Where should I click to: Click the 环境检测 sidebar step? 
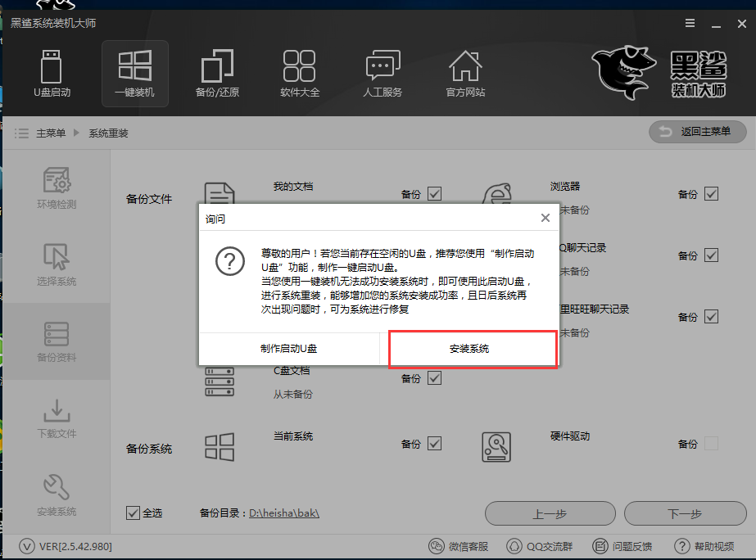click(57, 188)
